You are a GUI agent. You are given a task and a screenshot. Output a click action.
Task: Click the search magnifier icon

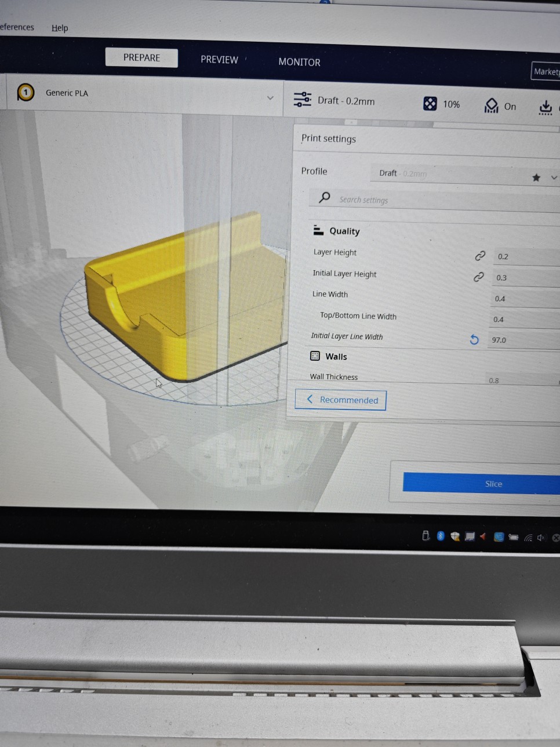[x=325, y=197]
